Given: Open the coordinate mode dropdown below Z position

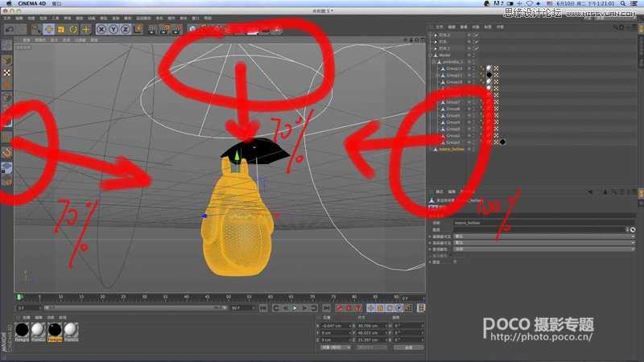Looking at the screenshot, I should pyautogui.click(x=335, y=348).
